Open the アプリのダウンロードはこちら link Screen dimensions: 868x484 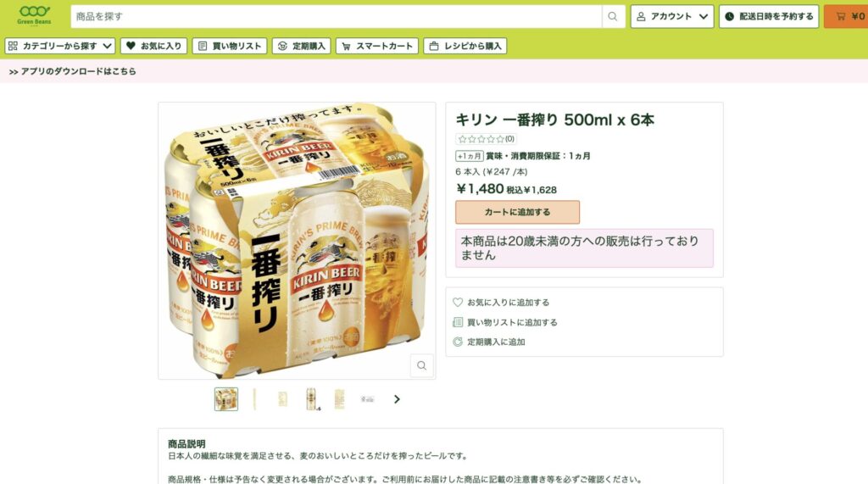[x=73, y=71]
